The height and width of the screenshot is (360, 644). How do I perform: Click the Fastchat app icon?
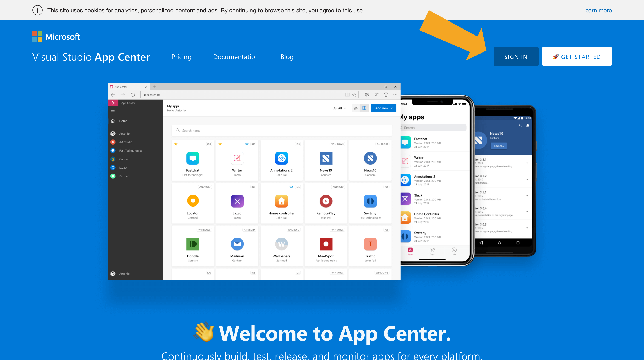click(192, 158)
